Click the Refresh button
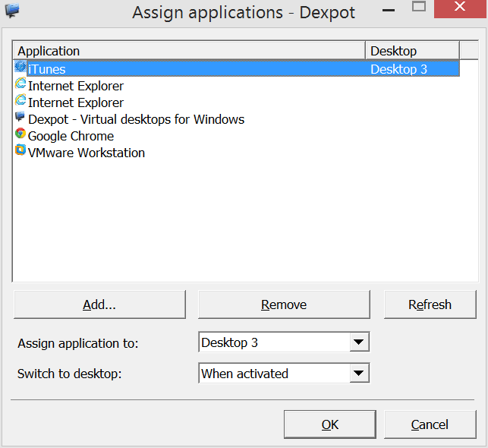488x448 pixels. click(x=430, y=304)
